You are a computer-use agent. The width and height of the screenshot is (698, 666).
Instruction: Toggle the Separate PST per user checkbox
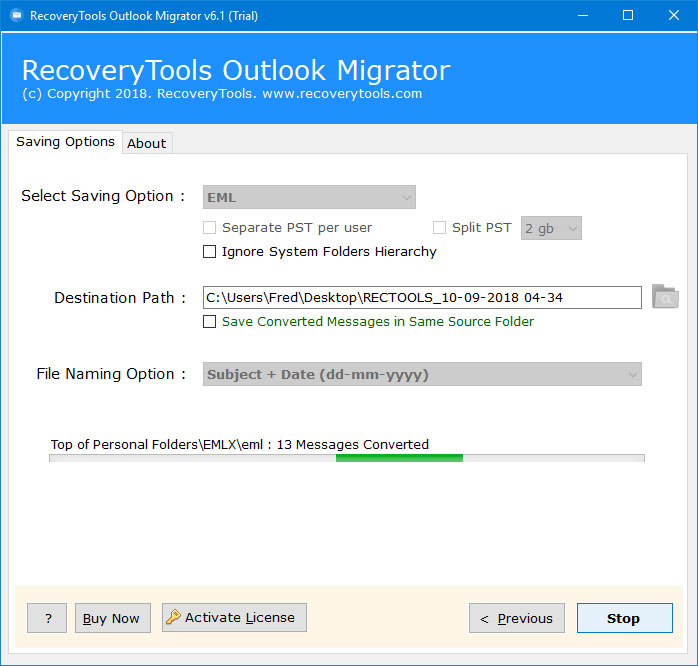(x=209, y=227)
